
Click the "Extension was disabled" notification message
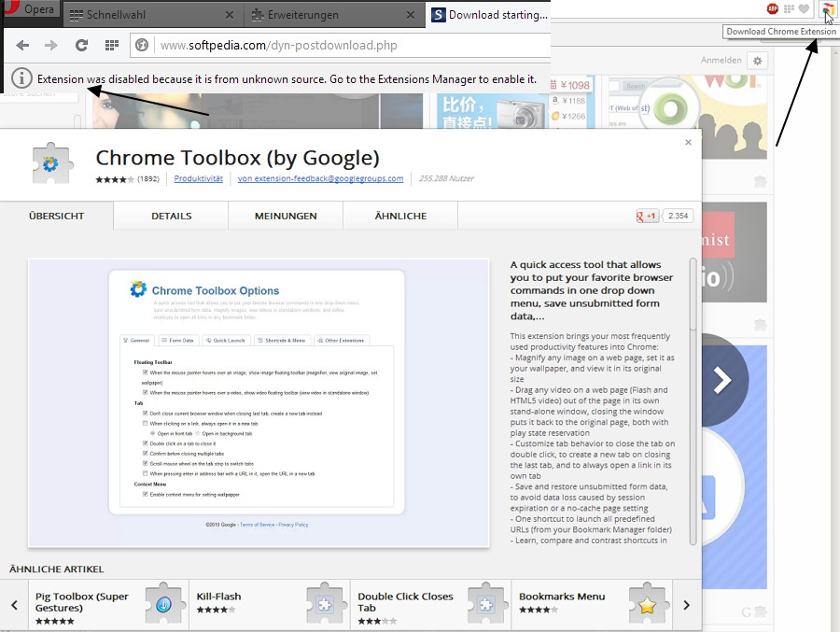click(x=287, y=79)
